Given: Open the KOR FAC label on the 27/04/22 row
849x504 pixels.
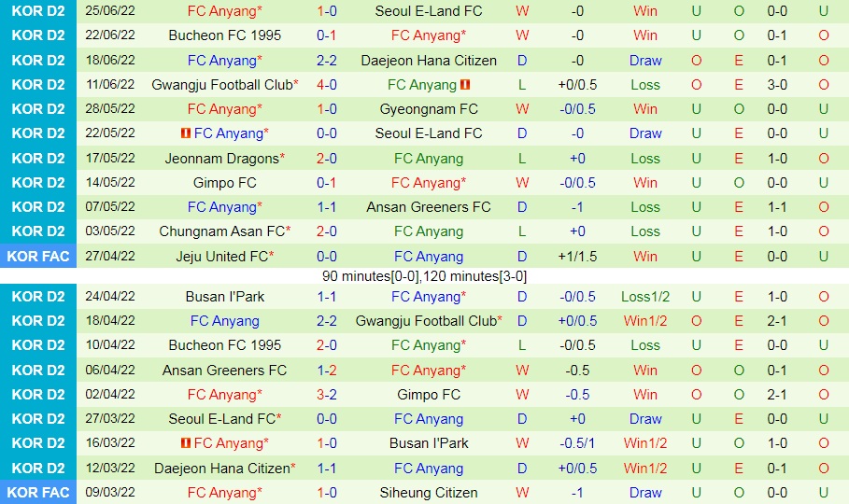Looking at the screenshot, I should click(39, 256).
